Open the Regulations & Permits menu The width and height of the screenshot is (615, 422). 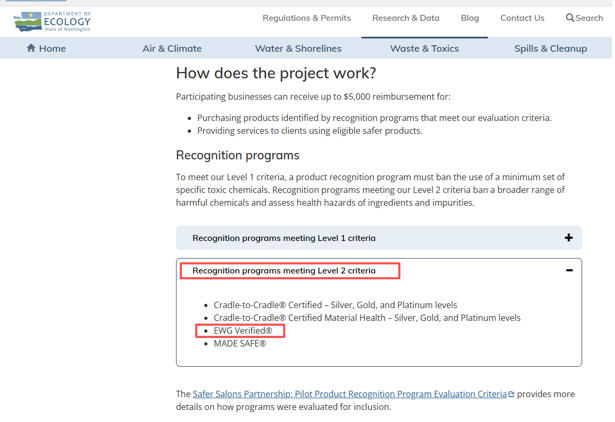coord(307,18)
